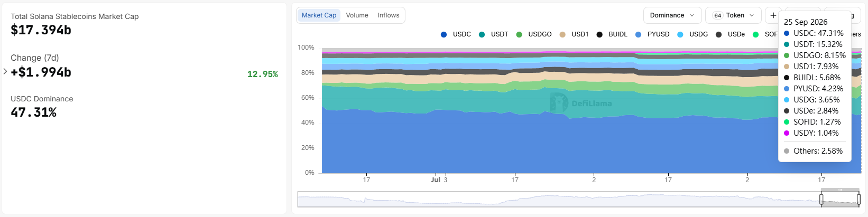Switch to the Market Cap tab
Viewport: 868px width, 217px height.
(319, 15)
